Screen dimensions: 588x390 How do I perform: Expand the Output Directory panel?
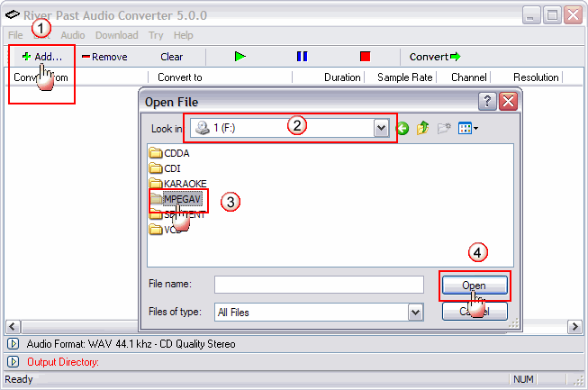point(14,362)
